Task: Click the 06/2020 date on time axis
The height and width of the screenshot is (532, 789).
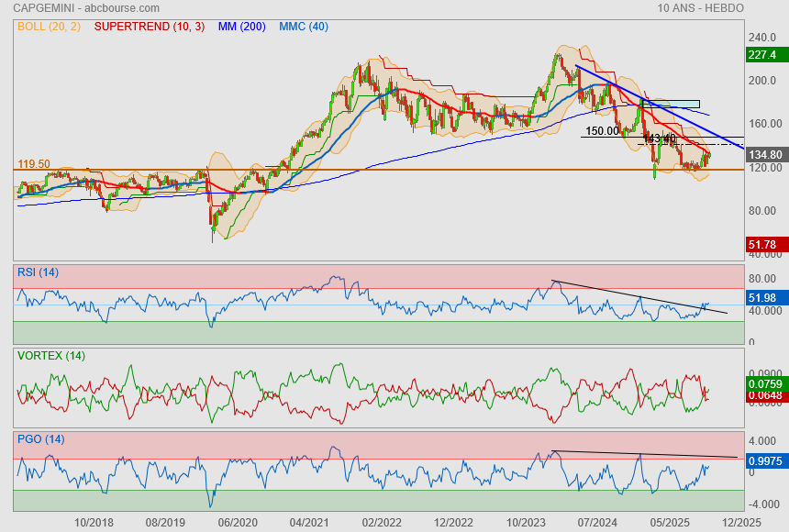Action: (x=238, y=521)
